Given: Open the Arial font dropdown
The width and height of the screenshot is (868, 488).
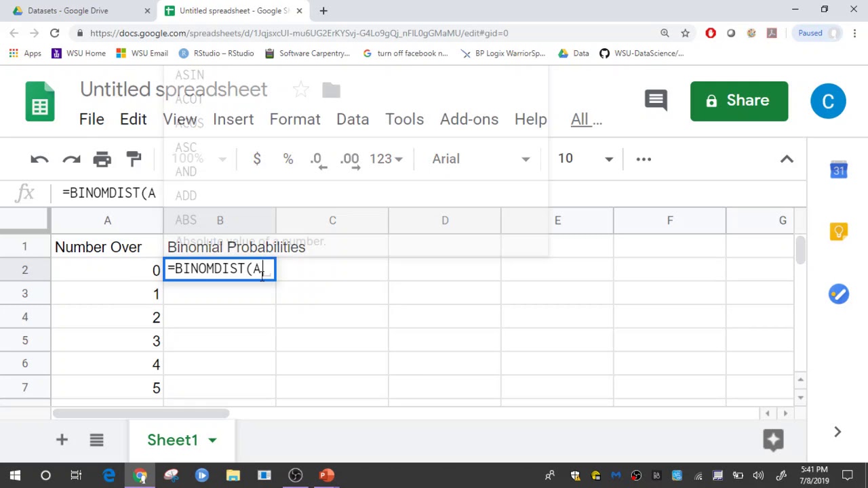Looking at the screenshot, I should (x=481, y=159).
